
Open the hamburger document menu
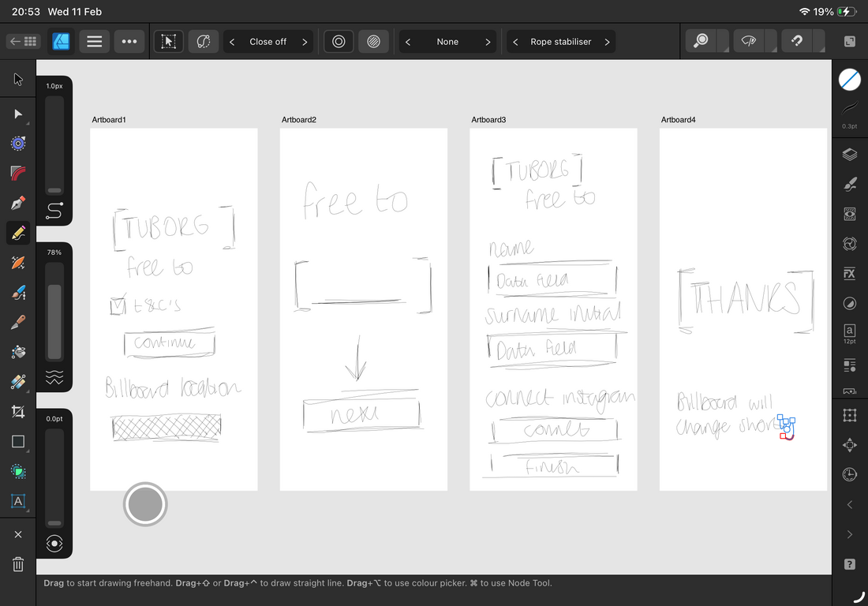click(94, 42)
